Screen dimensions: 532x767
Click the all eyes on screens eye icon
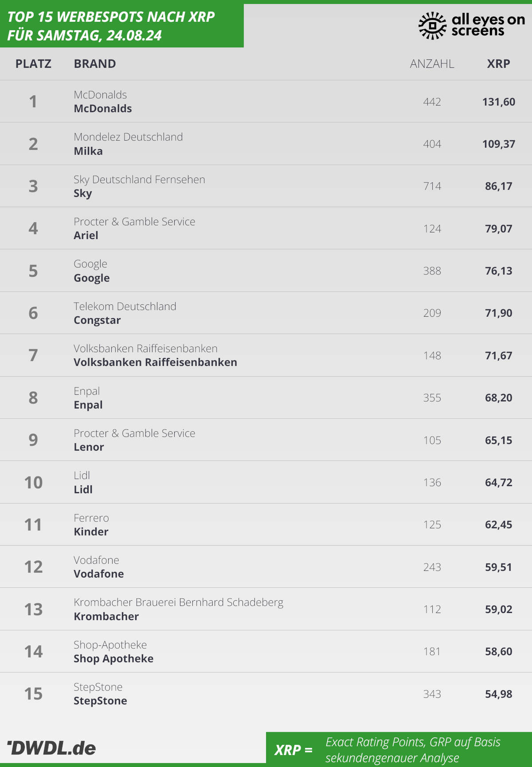click(x=432, y=26)
